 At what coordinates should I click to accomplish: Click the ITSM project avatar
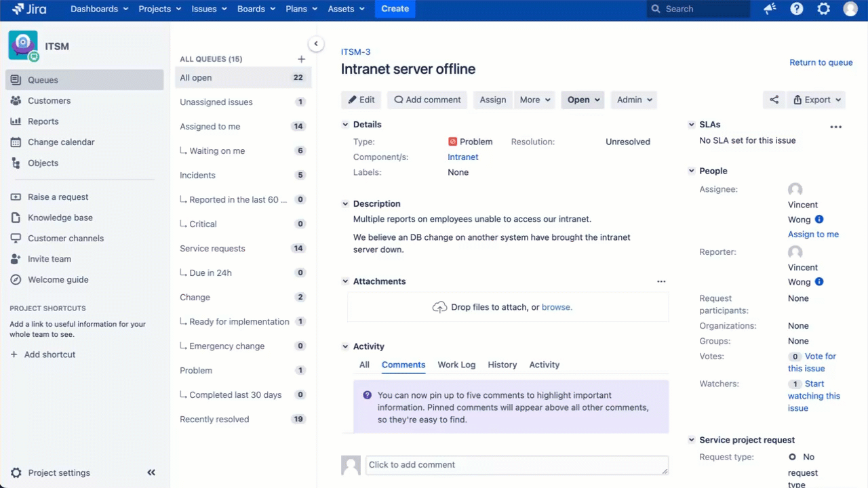pos(22,45)
